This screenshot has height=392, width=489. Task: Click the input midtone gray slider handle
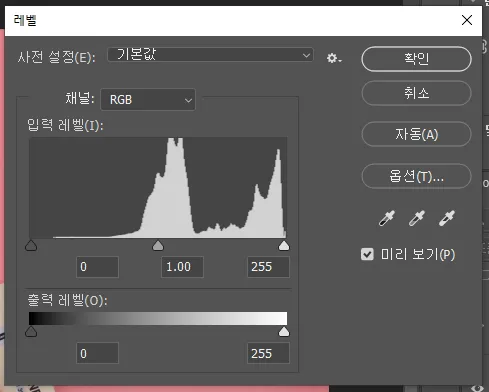(x=158, y=246)
